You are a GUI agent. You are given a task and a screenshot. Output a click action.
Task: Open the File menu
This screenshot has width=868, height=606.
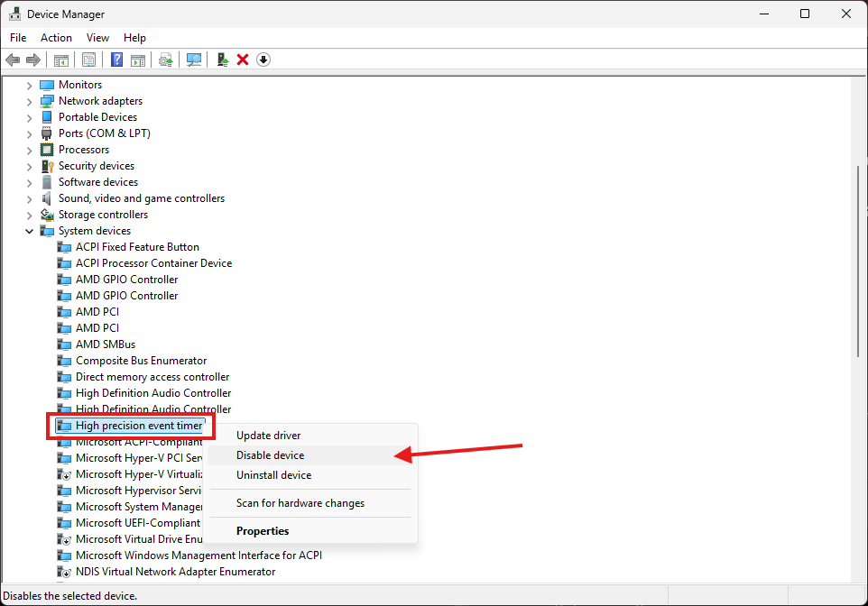coord(18,38)
